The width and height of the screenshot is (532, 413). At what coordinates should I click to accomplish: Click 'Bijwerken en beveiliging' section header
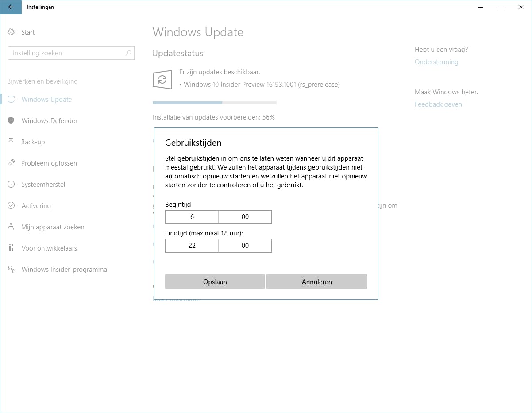tap(42, 81)
